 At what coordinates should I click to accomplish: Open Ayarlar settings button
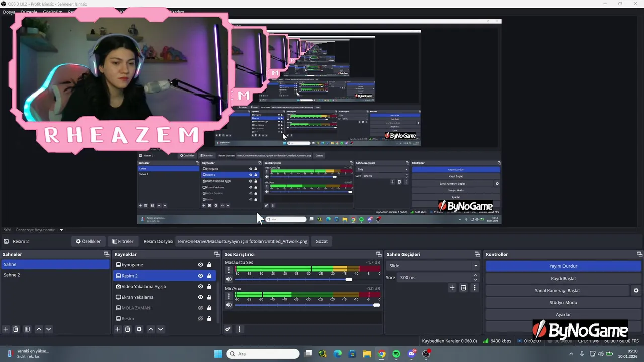pos(563,315)
